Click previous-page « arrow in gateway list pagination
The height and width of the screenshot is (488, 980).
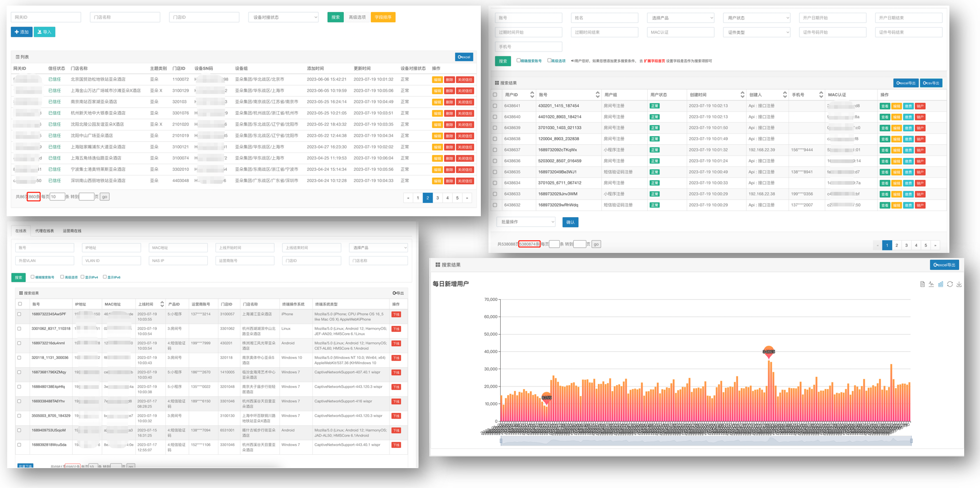(x=408, y=198)
